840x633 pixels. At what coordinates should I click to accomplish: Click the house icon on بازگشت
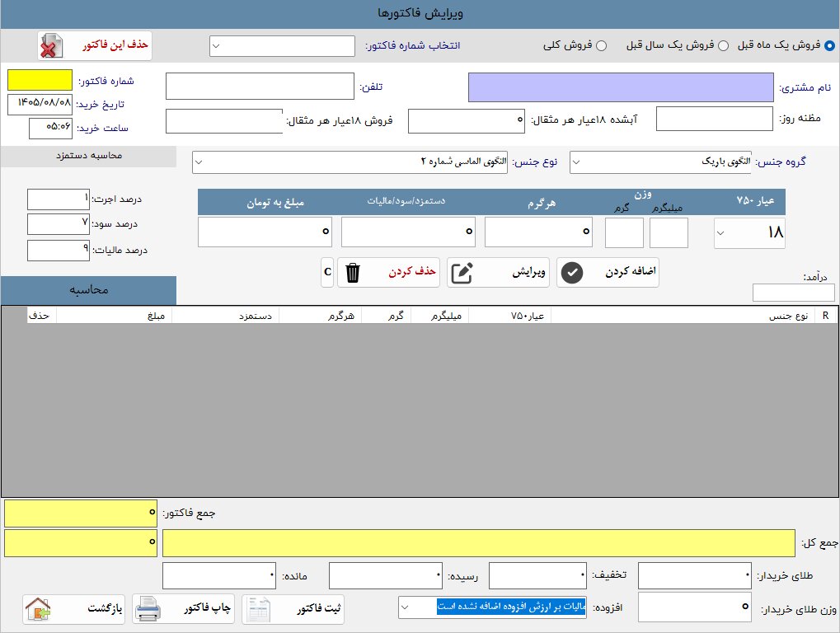pyautogui.click(x=37, y=609)
